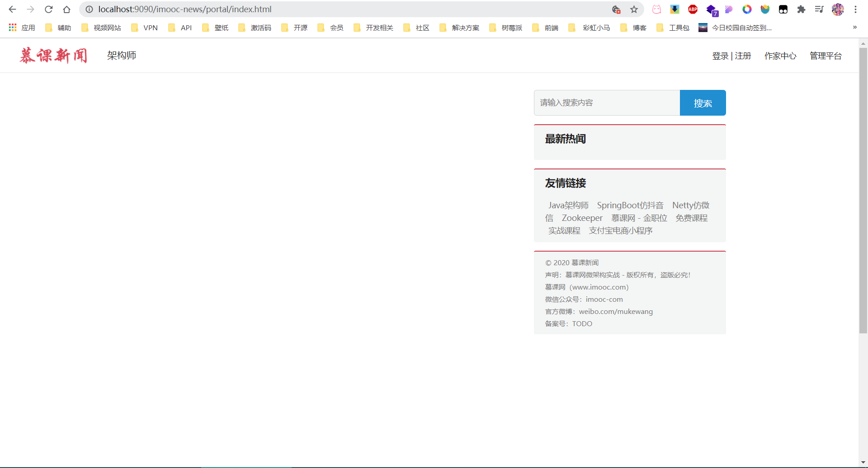Image resolution: width=868 pixels, height=468 pixels.
Task: Click the blue 搜索 button
Action: click(x=703, y=103)
